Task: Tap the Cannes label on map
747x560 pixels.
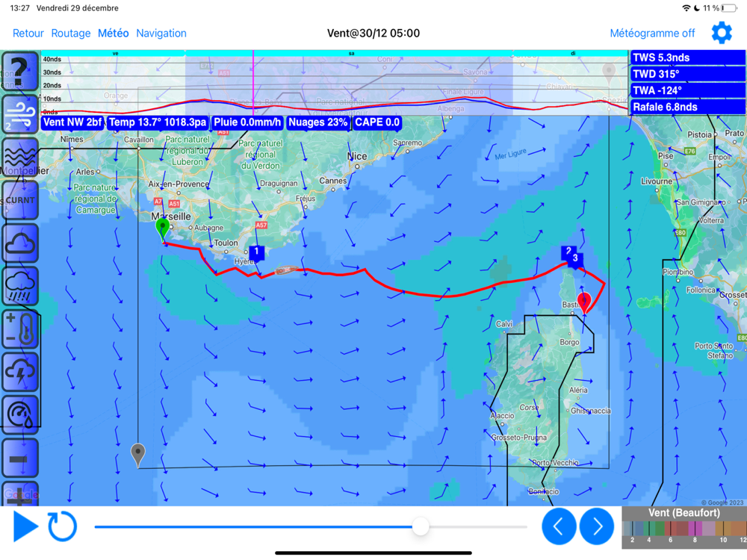Action: [x=333, y=181]
